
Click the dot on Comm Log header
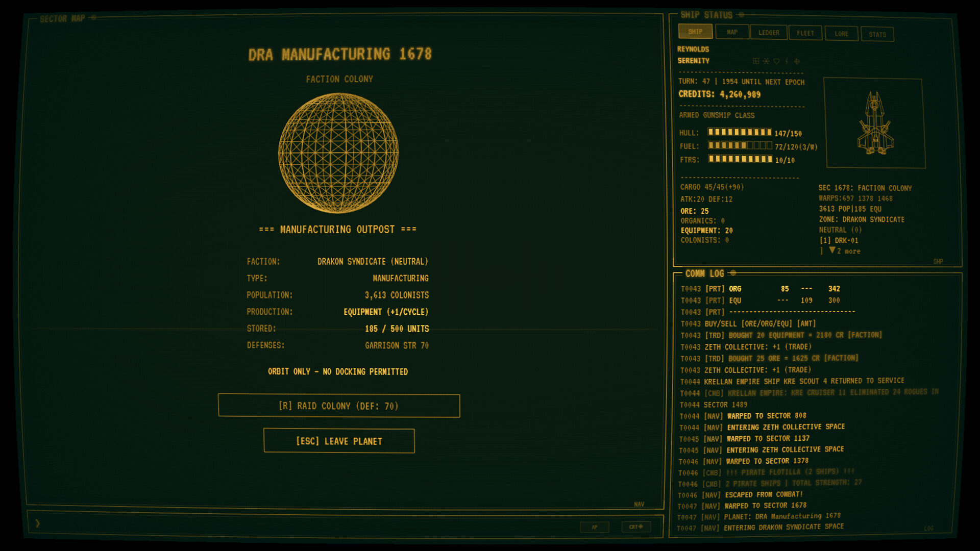pyautogui.click(x=733, y=273)
